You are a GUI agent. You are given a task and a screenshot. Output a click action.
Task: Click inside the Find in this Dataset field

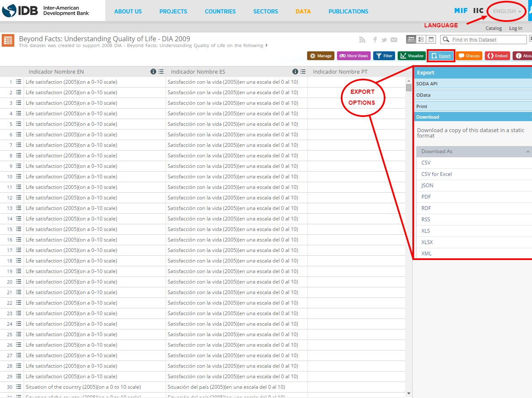pyautogui.click(x=483, y=39)
